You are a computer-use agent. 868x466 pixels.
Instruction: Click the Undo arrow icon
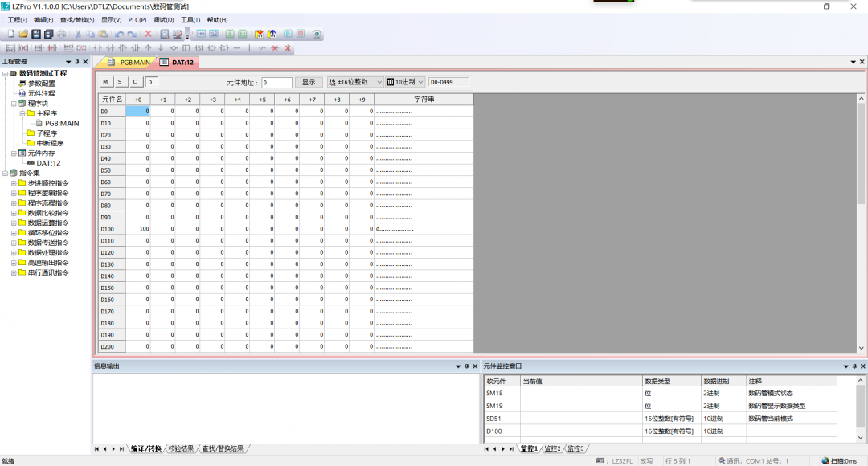click(119, 34)
